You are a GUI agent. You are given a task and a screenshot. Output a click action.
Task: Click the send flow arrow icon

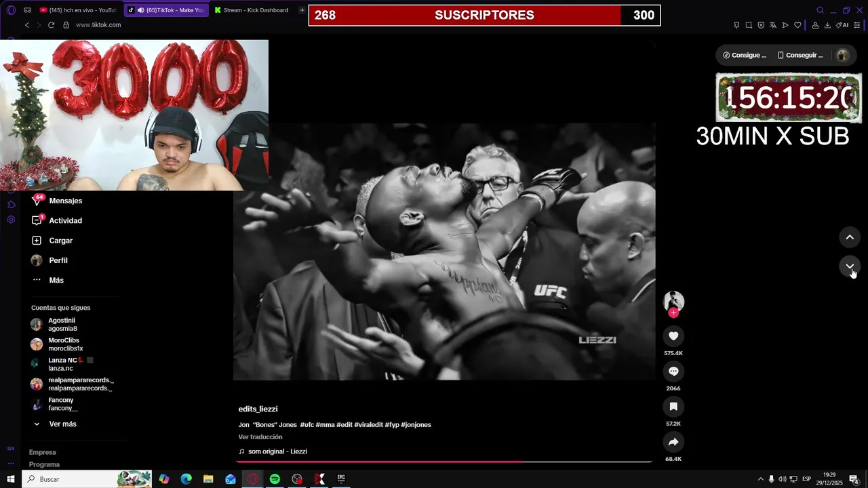pos(785,25)
